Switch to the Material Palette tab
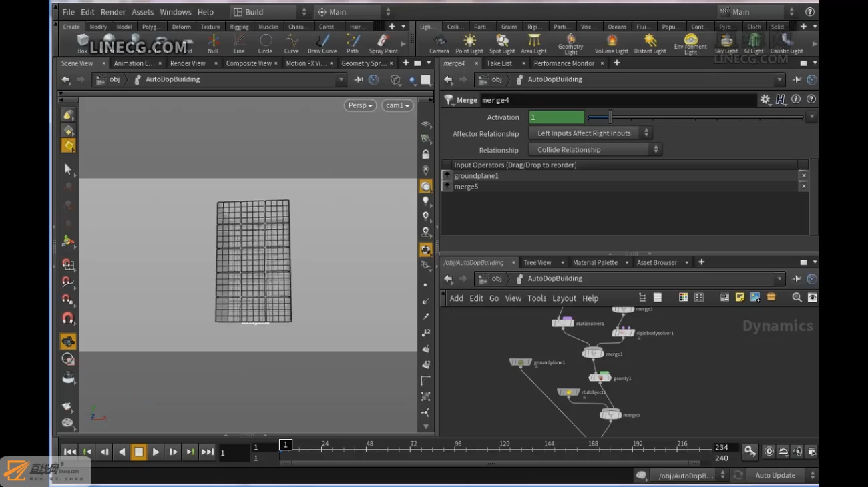The image size is (868, 487). (595, 262)
